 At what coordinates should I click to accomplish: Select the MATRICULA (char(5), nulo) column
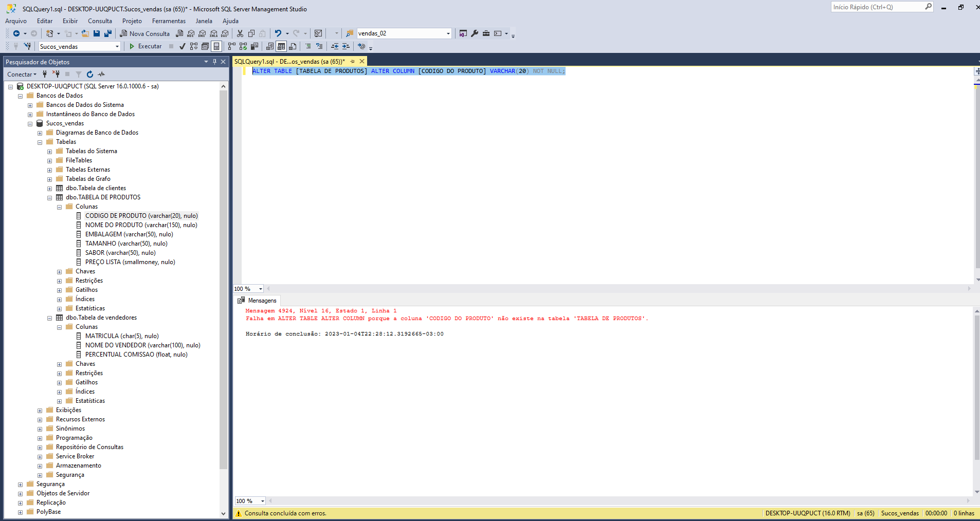tap(122, 336)
